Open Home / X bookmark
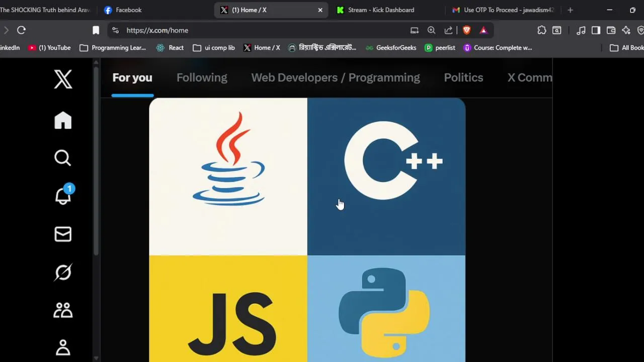 click(x=262, y=48)
